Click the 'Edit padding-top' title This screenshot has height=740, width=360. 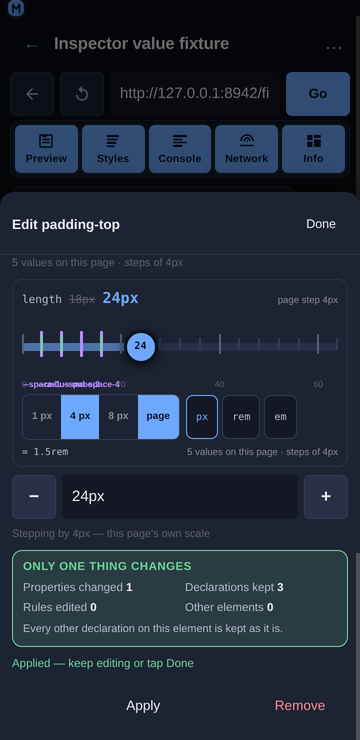[66, 225]
